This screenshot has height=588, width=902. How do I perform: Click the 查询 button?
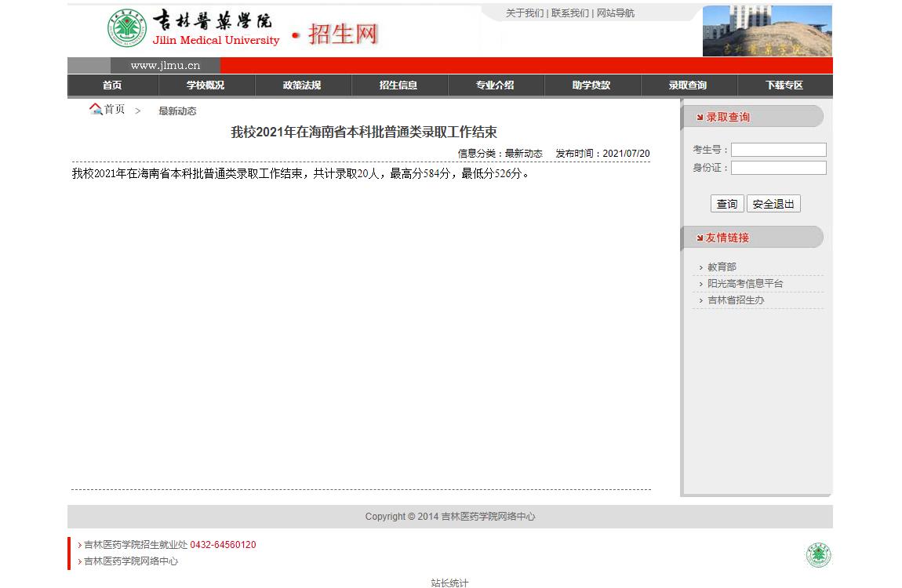click(x=727, y=204)
